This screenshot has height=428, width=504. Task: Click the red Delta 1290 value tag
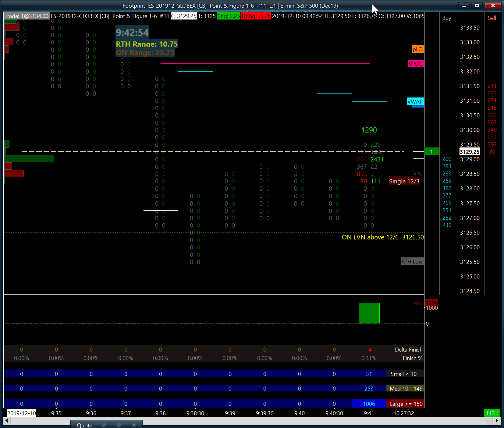click(431, 303)
